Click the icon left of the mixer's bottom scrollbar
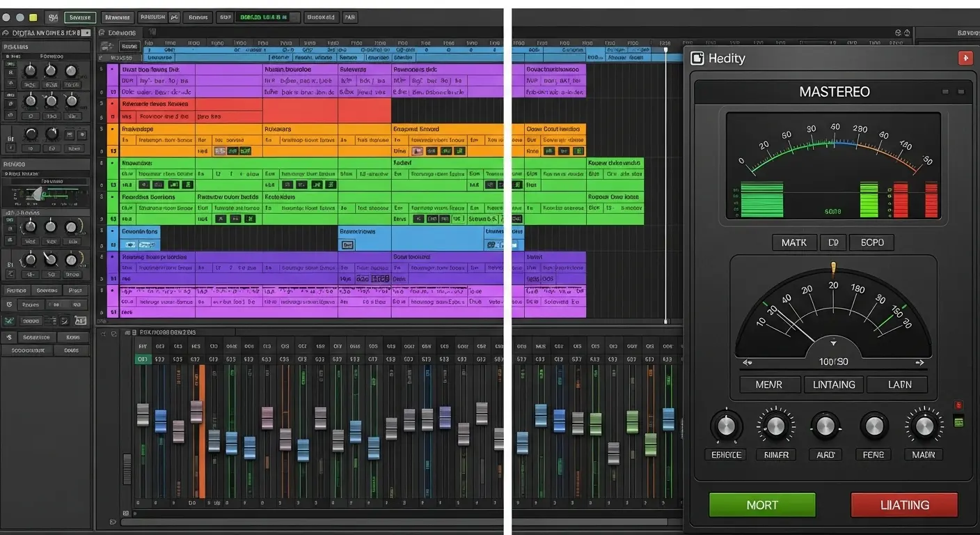This screenshot has height=535, width=980. (x=111, y=521)
